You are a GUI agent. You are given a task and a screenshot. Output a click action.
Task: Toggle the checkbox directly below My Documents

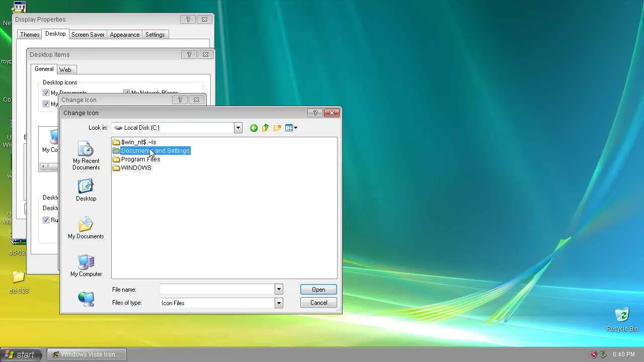pos(46,104)
